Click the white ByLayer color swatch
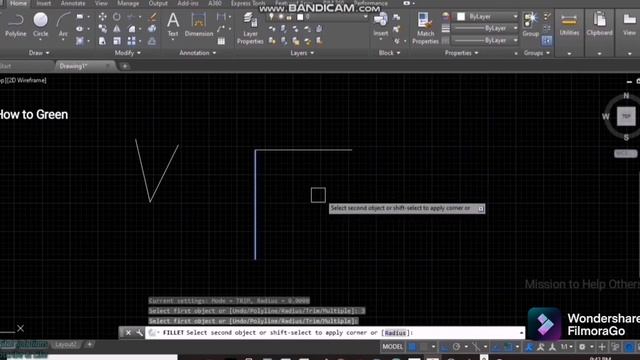The height and width of the screenshot is (360, 640). (461, 17)
